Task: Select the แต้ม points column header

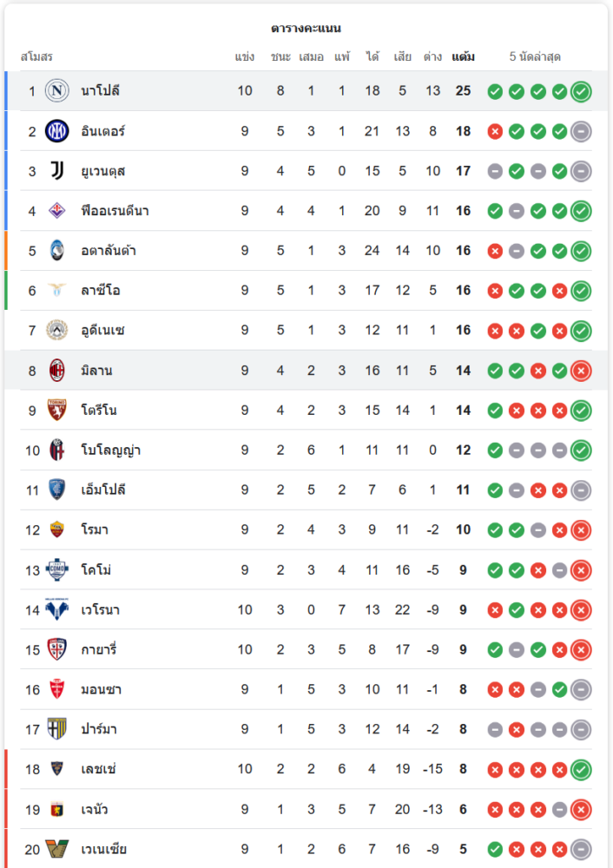Action: click(x=463, y=56)
